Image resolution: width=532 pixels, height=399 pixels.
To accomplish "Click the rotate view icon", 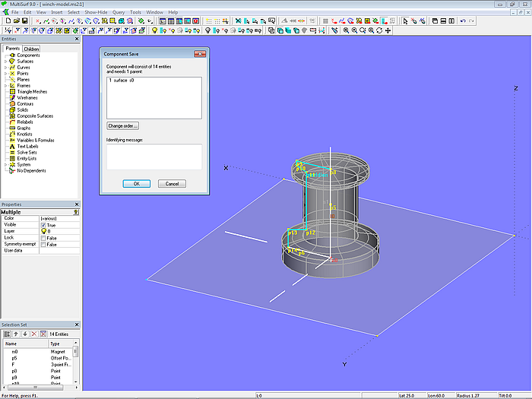I will (379, 31).
